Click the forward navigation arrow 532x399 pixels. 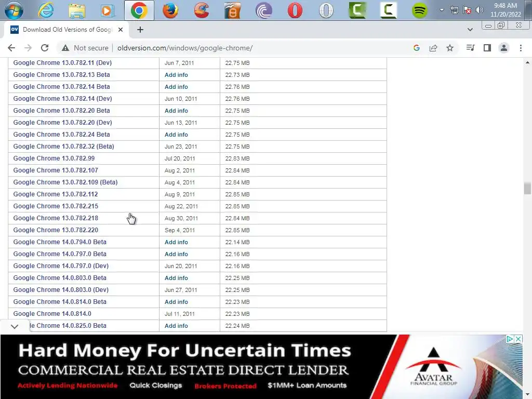(x=28, y=48)
